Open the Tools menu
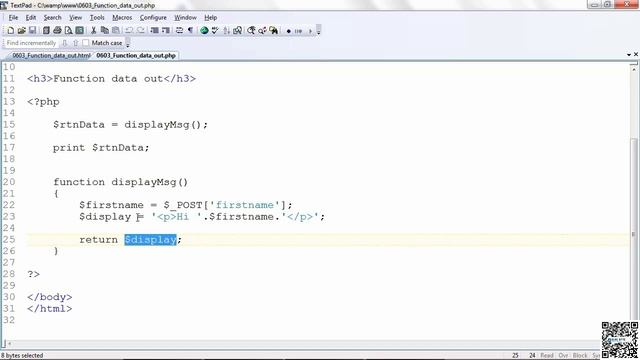Viewport: 640px width, 360px height. tap(97, 18)
